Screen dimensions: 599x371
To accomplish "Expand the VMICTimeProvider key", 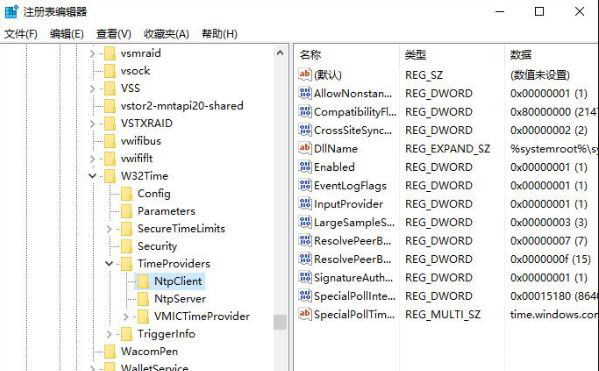I will coord(126,316).
